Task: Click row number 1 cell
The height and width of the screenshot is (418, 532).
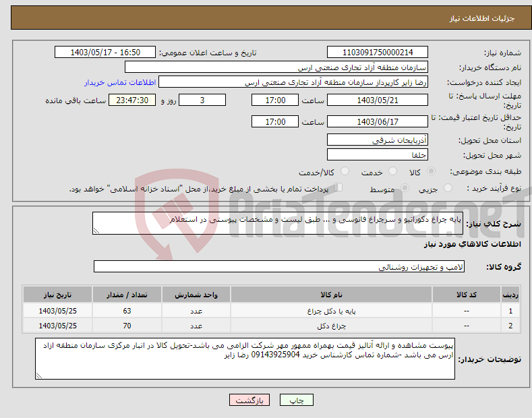Action: click(x=510, y=311)
